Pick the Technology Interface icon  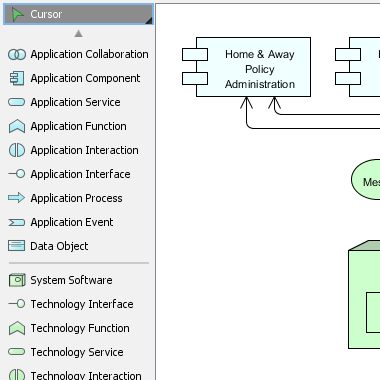[x=17, y=304]
